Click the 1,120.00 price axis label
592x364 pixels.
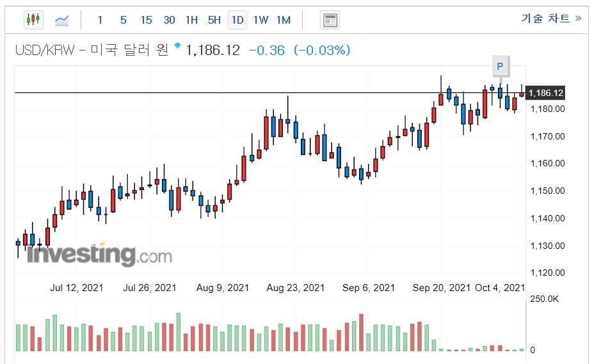(547, 273)
